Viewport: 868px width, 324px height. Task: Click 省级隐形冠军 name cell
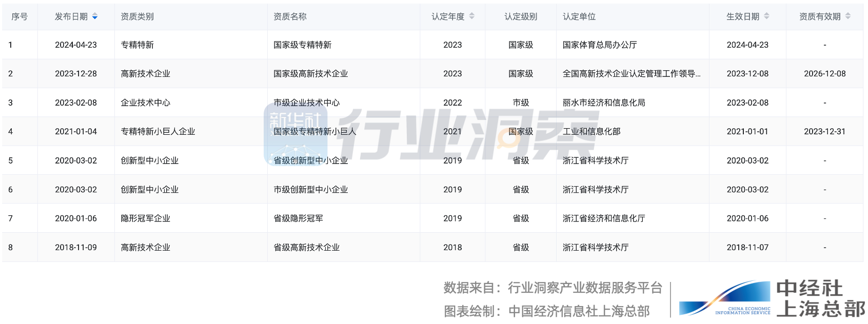coord(298,218)
